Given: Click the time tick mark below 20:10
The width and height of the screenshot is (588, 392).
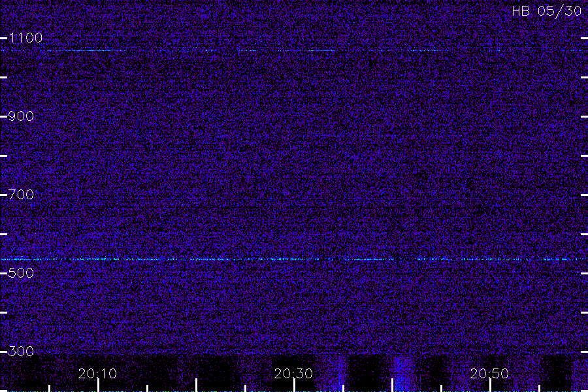Looking at the screenshot, I should tap(98, 385).
